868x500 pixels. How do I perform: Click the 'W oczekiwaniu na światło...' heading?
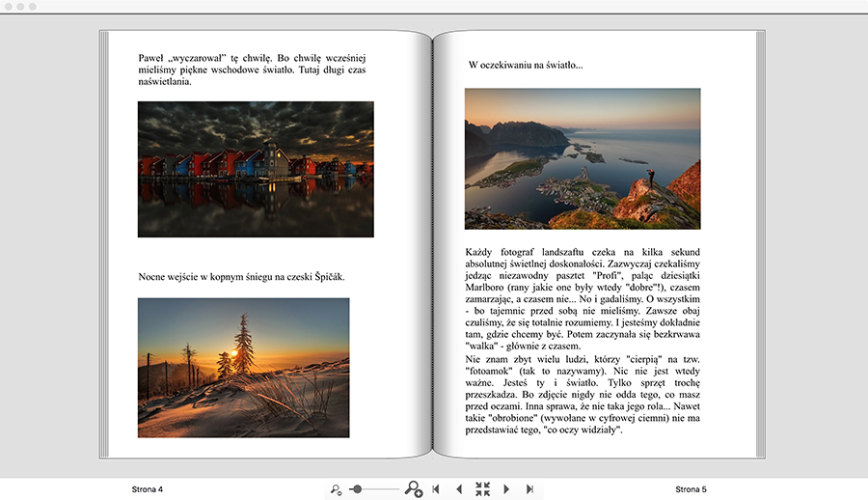click(526, 66)
